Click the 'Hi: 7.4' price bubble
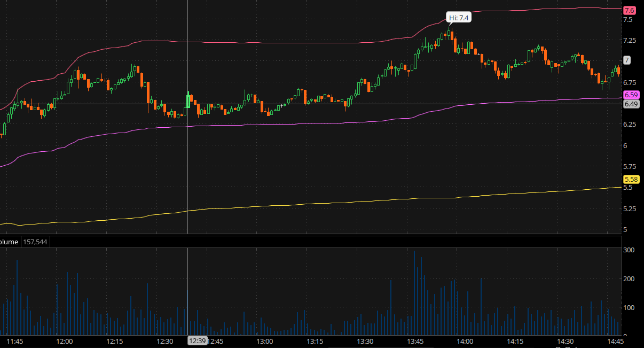The width and height of the screenshot is (644, 348). pyautogui.click(x=459, y=18)
